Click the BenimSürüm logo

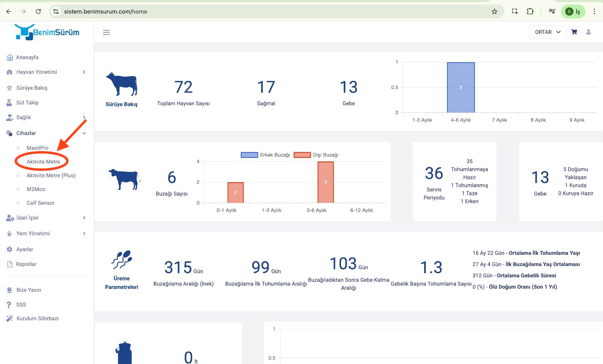(47, 32)
